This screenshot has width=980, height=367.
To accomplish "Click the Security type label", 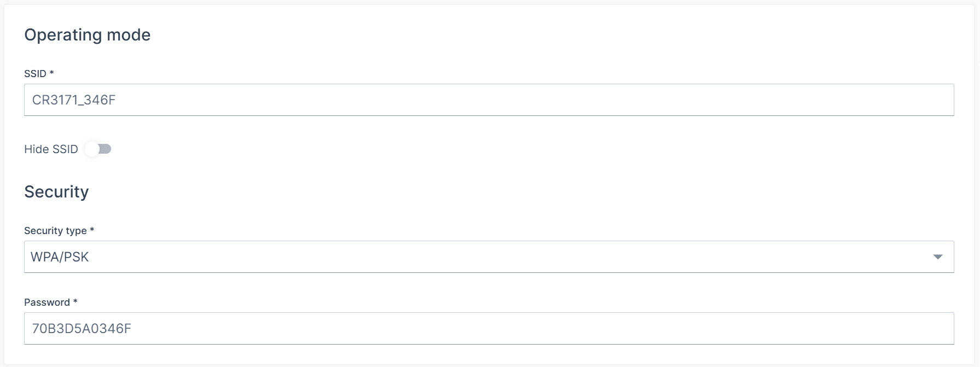I will pyautogui.click(x=55, y=231).
